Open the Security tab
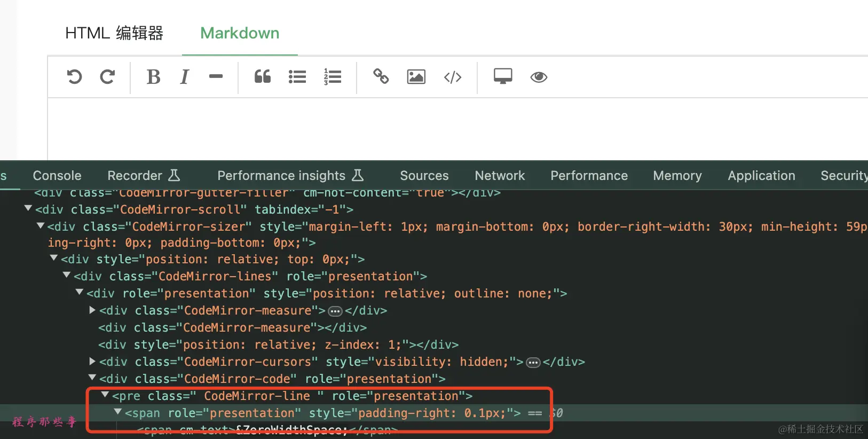 pyautogui.click(x=844, y=176)
